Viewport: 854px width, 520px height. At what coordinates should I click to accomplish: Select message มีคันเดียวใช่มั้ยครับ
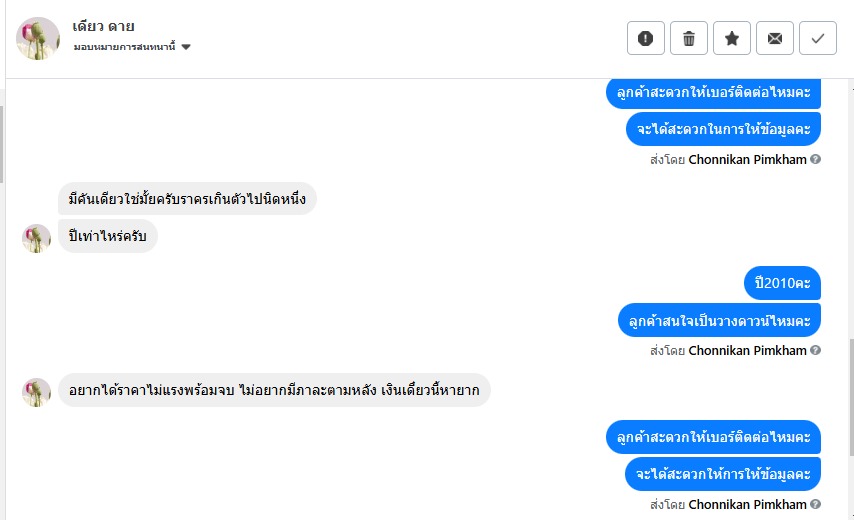187,199
